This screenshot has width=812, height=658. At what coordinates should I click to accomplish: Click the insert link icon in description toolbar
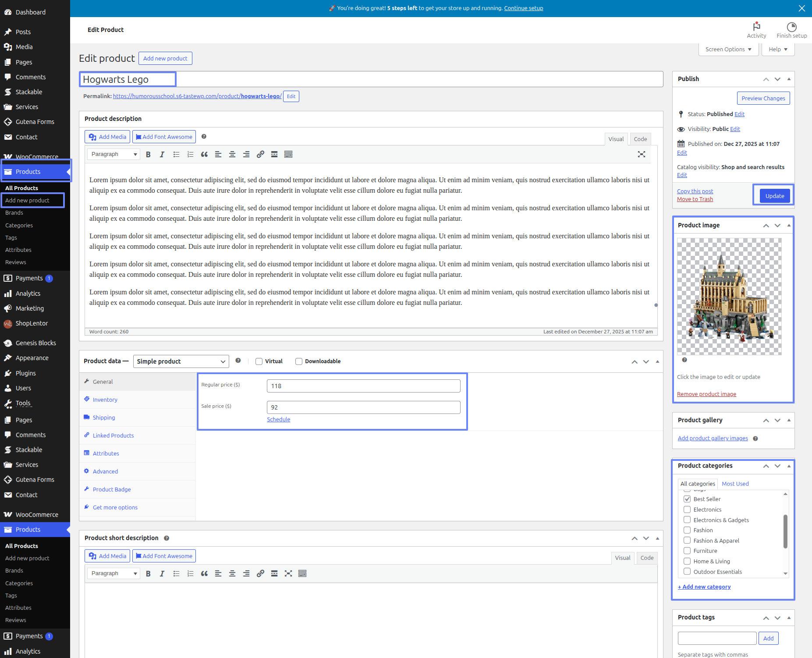click(x=260, y=154)
